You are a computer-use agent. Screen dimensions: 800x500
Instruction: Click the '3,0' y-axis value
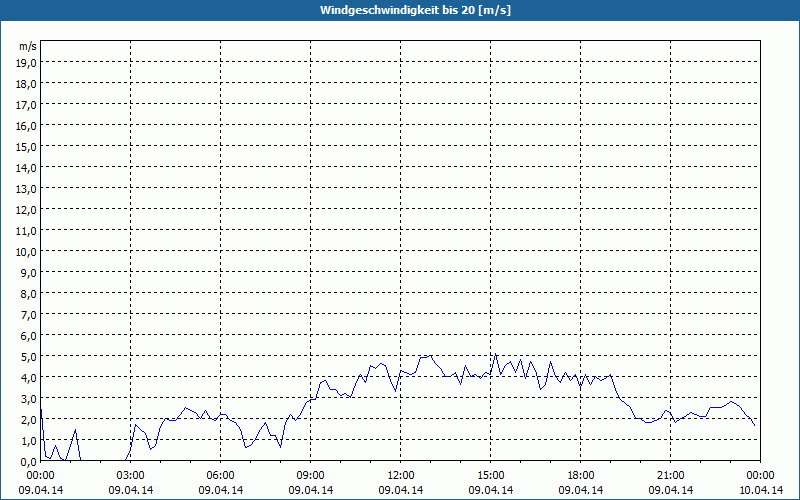[30, 399]
